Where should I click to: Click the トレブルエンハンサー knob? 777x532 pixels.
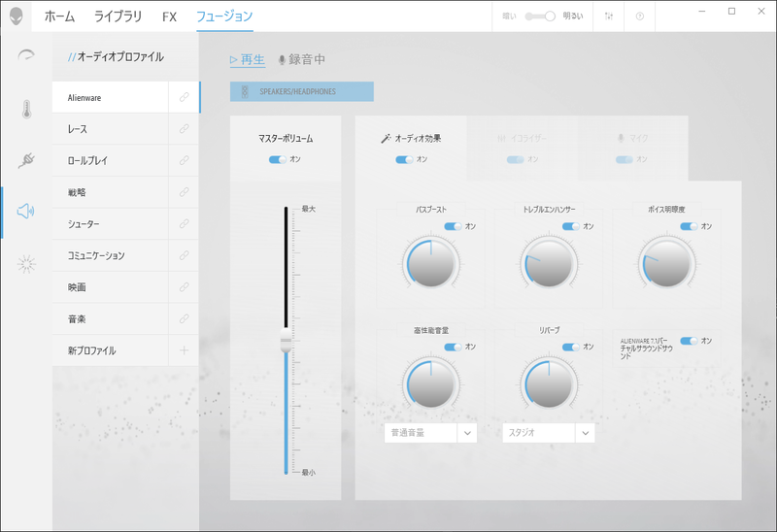[549, 263]
